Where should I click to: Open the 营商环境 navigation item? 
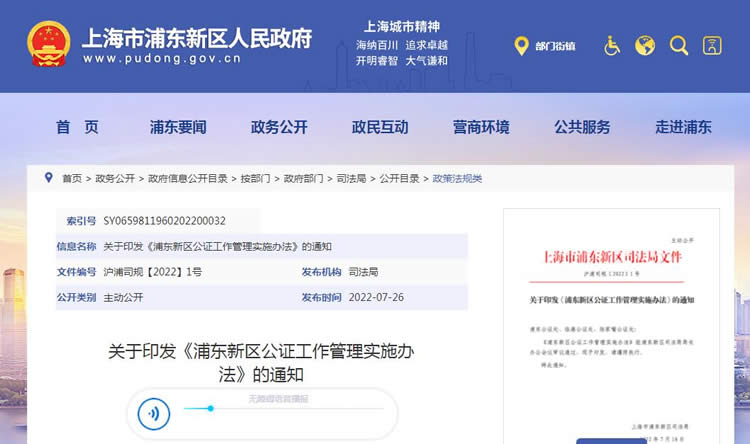click(x=481, y=127)
